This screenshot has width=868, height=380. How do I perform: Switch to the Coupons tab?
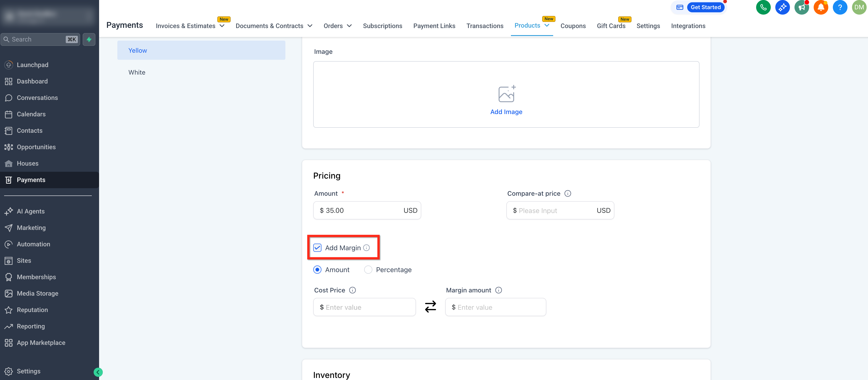click(x=573, y=26)
